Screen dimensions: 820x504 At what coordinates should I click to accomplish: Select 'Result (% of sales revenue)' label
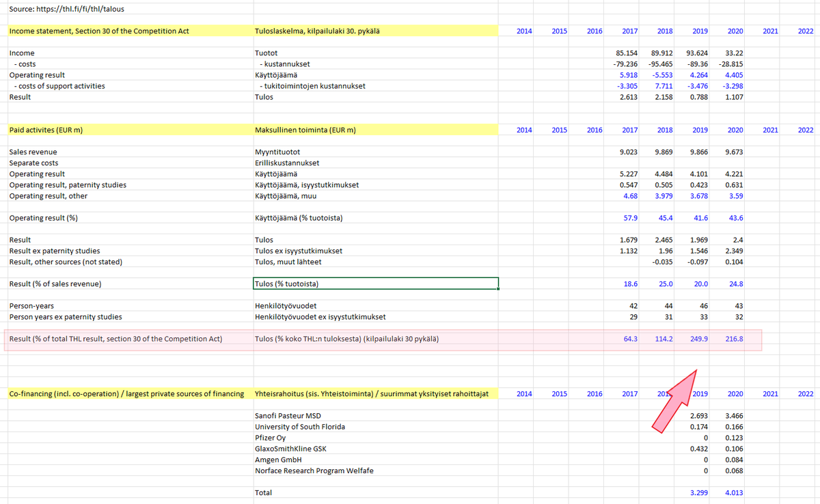pyautogui.click(x=56, y=283)
